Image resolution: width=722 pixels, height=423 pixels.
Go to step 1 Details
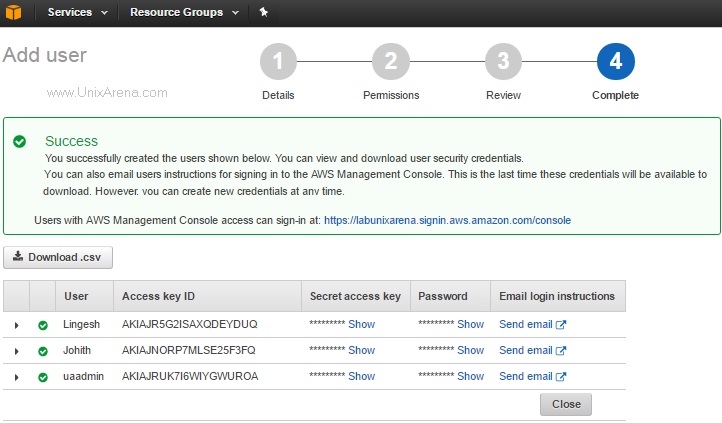[x=278, y=61]
